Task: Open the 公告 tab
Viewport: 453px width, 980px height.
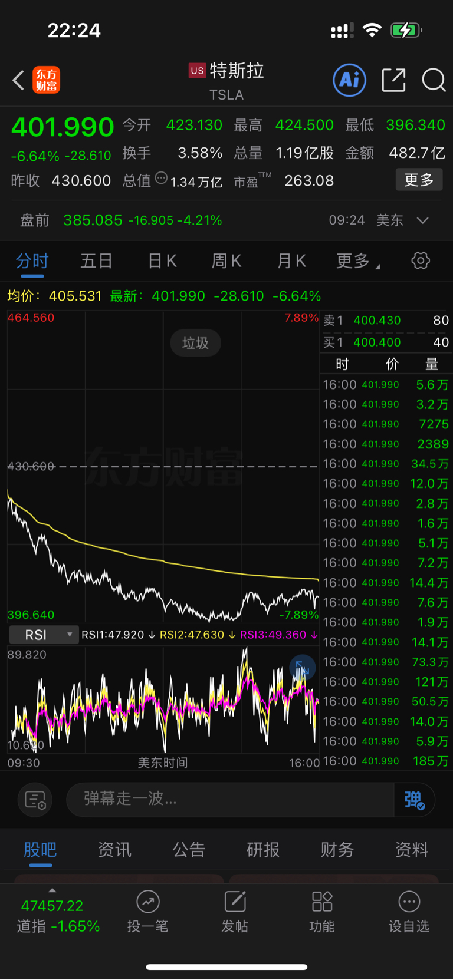Action: [x=189, y=850]
